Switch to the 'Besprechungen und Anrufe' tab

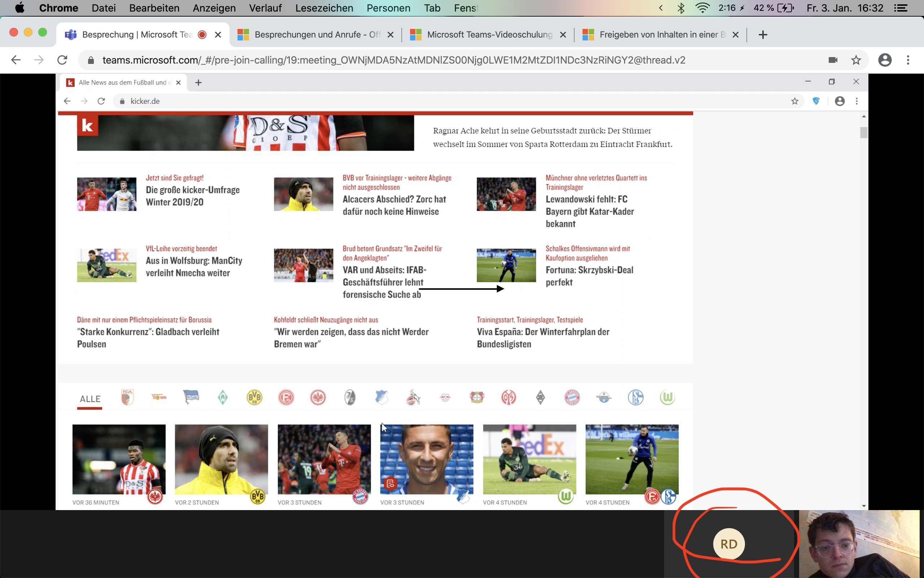316,35
